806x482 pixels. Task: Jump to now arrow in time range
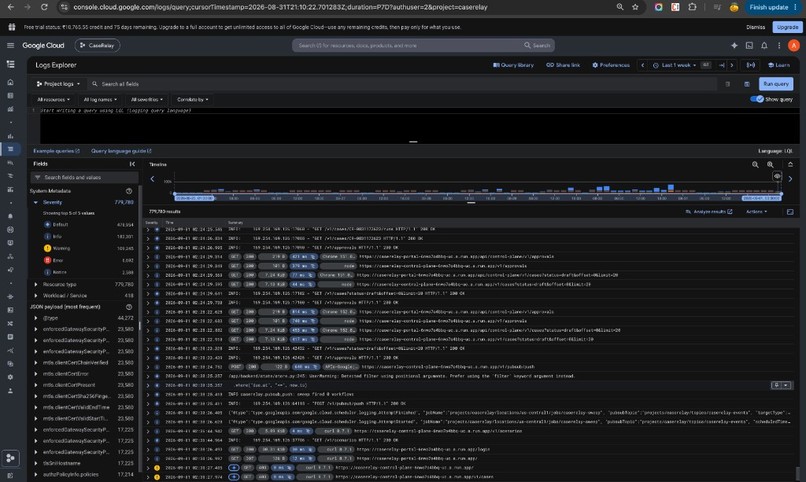click(722, 65)
